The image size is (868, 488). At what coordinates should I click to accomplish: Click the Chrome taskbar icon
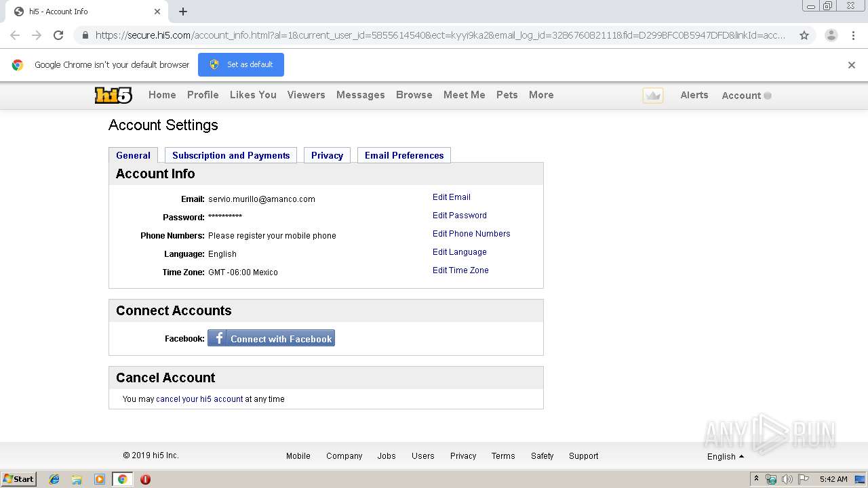(x=122, y=479)
